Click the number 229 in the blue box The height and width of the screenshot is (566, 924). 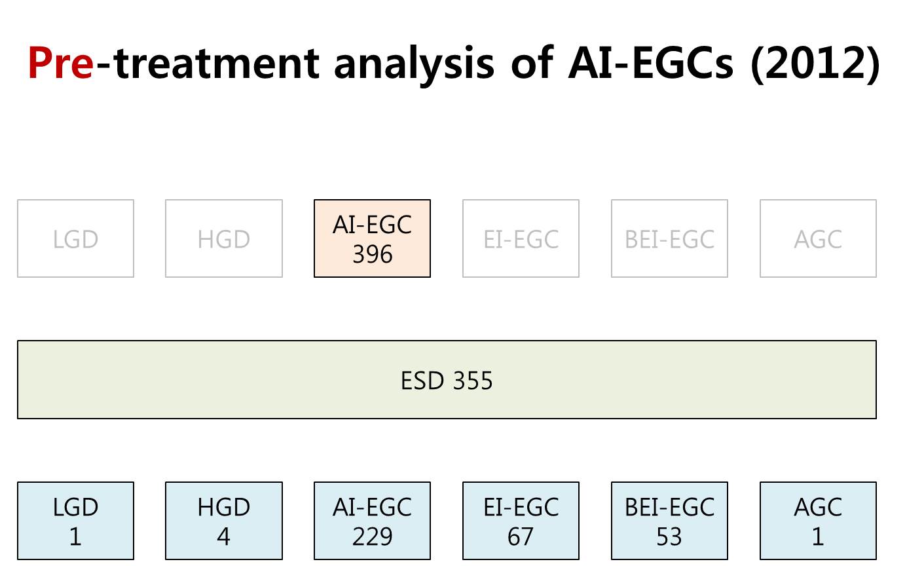pos(372,537)
